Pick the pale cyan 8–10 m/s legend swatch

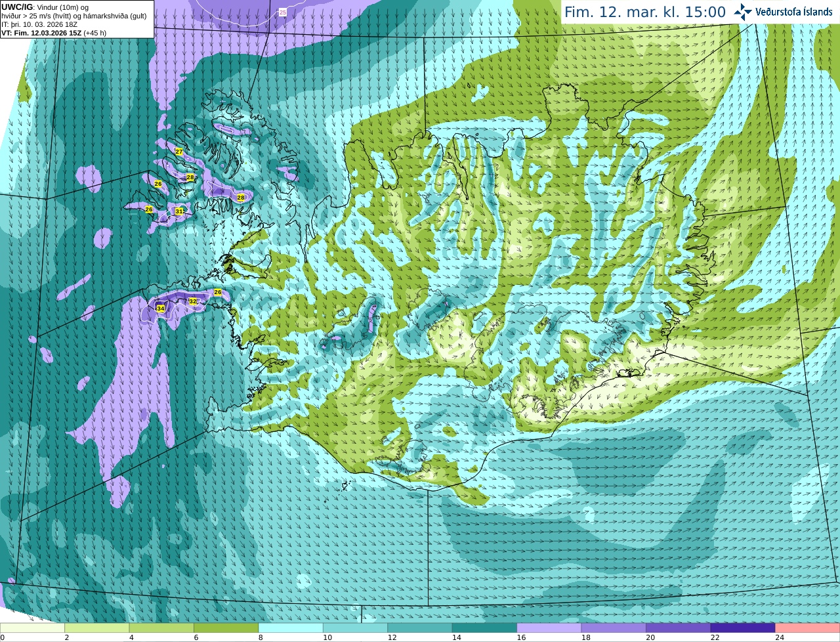291,628
